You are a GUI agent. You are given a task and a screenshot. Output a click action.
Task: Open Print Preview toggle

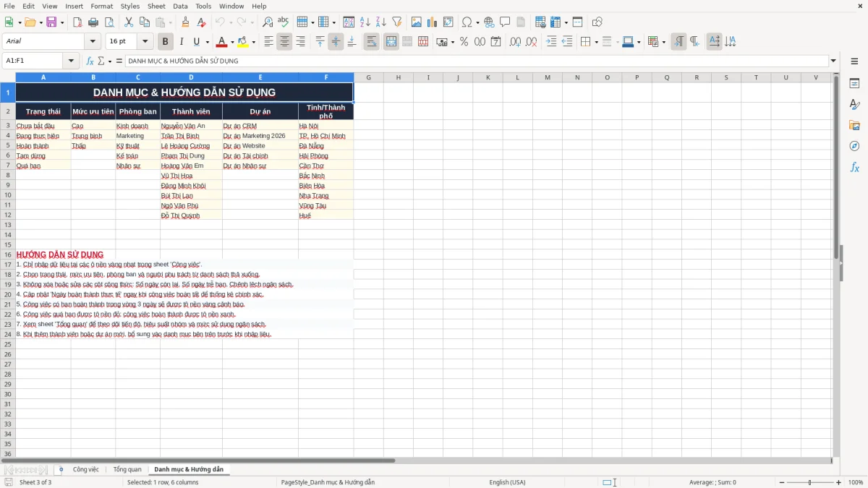[109, 22]
